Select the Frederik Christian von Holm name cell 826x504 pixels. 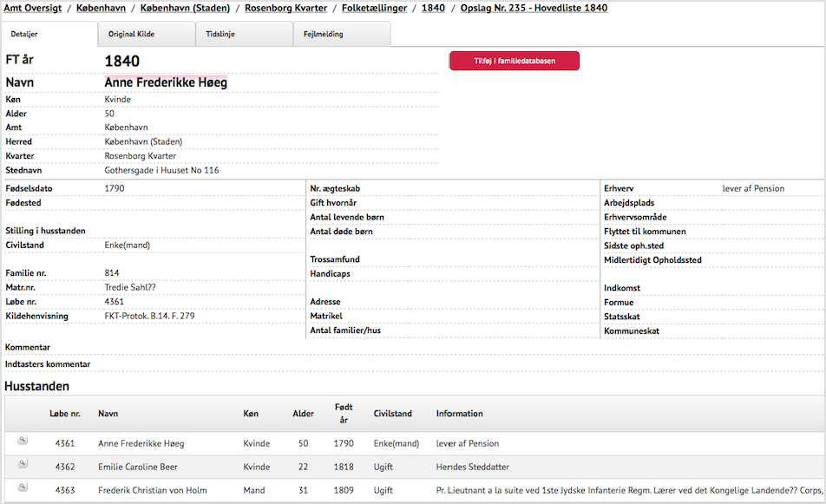pyautogui.click(x=152, y=490)
